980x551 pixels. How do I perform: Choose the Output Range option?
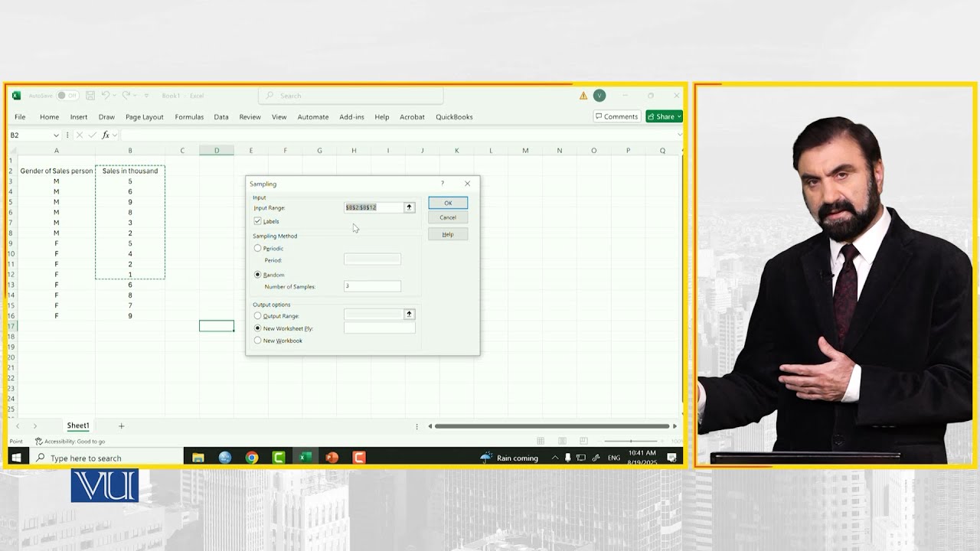257,315
